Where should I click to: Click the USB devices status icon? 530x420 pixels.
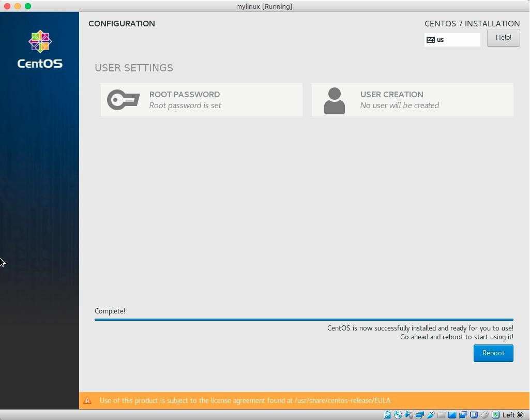431,414
